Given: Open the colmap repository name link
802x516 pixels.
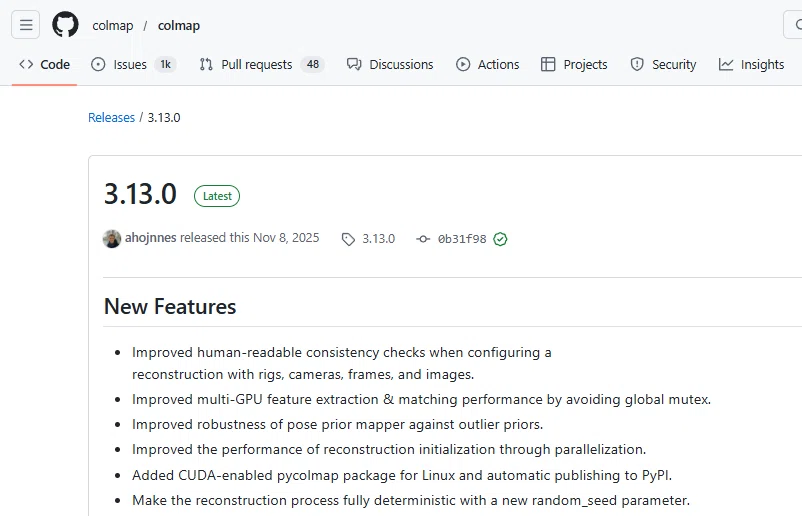Looking at the screenshot, I should [x=179, y=25].
